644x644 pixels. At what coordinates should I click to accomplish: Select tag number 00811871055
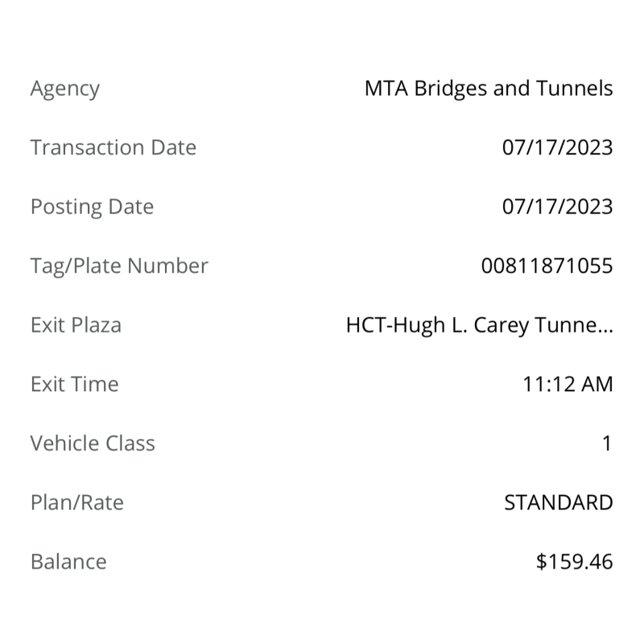[547, 266]
